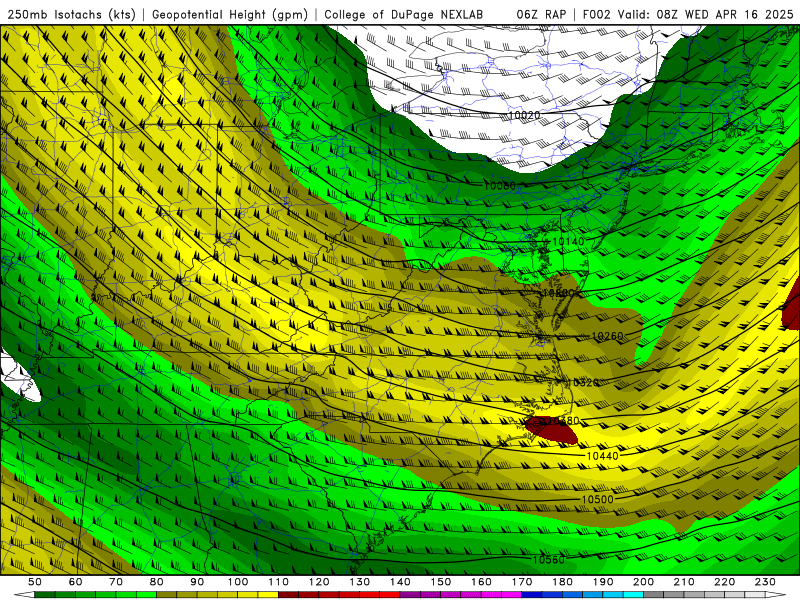This screenshot has height=600, width=800.
Task: Click the 180 value on the color scale
Action: click(x=562, y=582)
